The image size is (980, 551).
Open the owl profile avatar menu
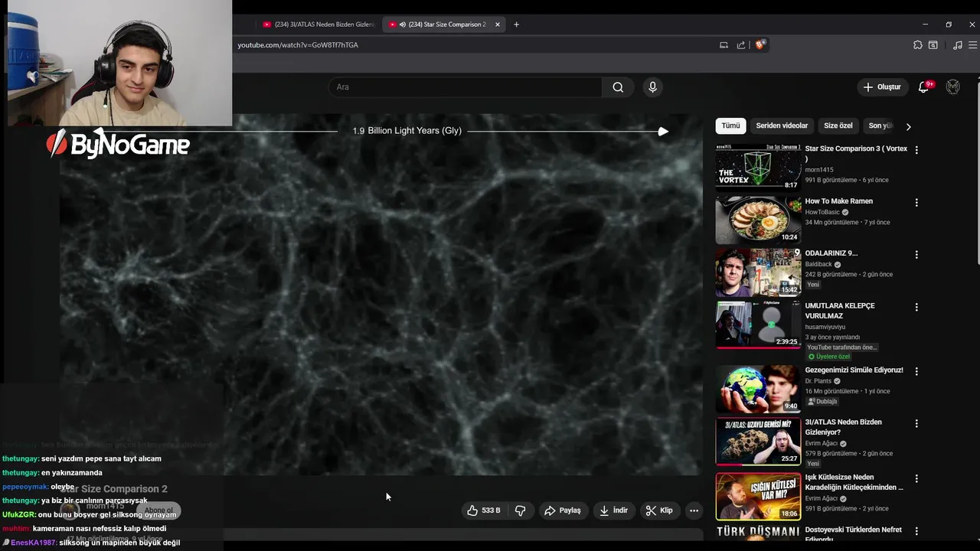[x=953, y=87]
